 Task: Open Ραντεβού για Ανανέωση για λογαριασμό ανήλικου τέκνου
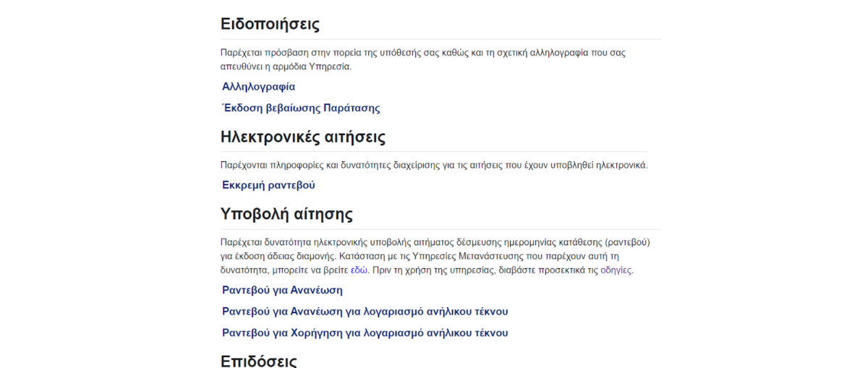365,312
